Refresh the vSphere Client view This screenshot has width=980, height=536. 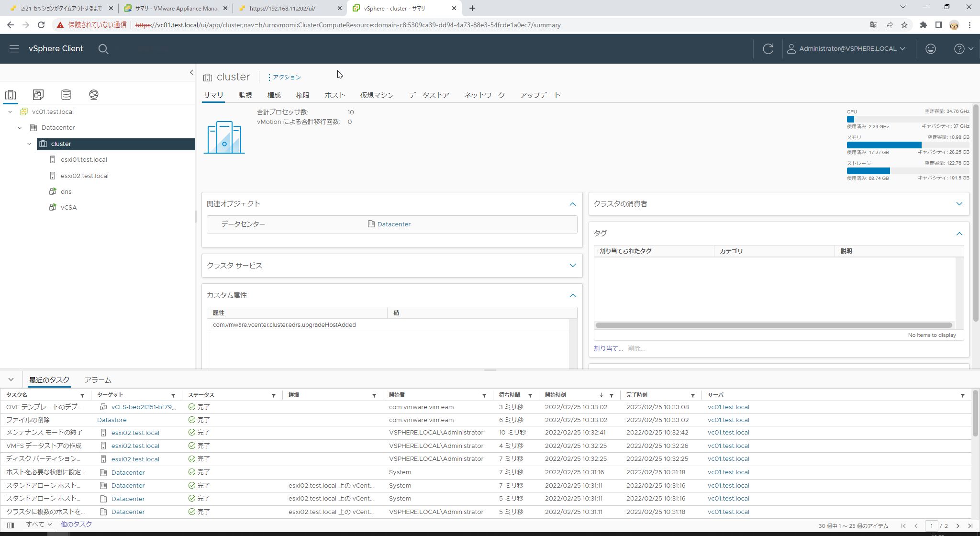(x=768, y=49)
